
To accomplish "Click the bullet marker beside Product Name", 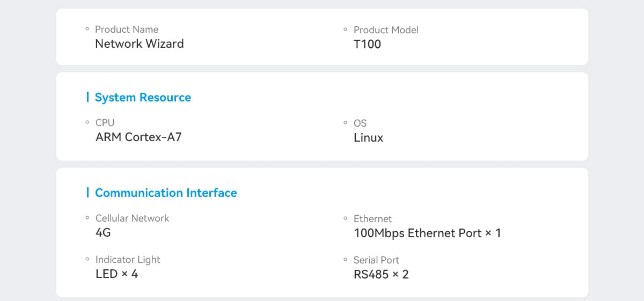I will pos(87,29).
